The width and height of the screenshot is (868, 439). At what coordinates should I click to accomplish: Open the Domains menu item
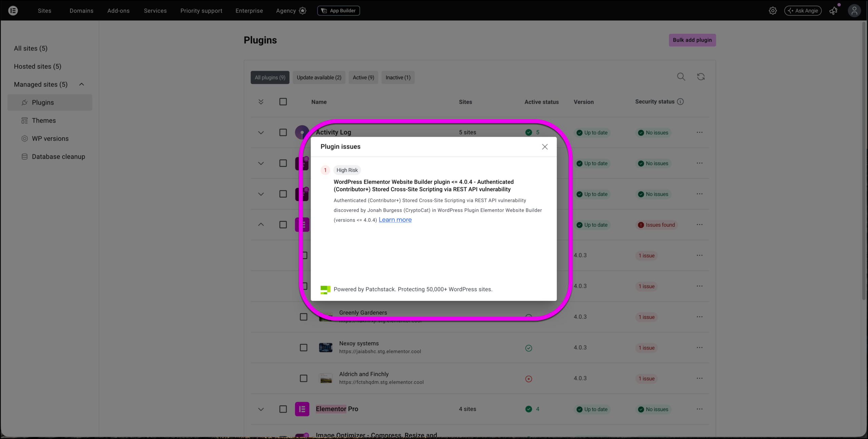81,11
